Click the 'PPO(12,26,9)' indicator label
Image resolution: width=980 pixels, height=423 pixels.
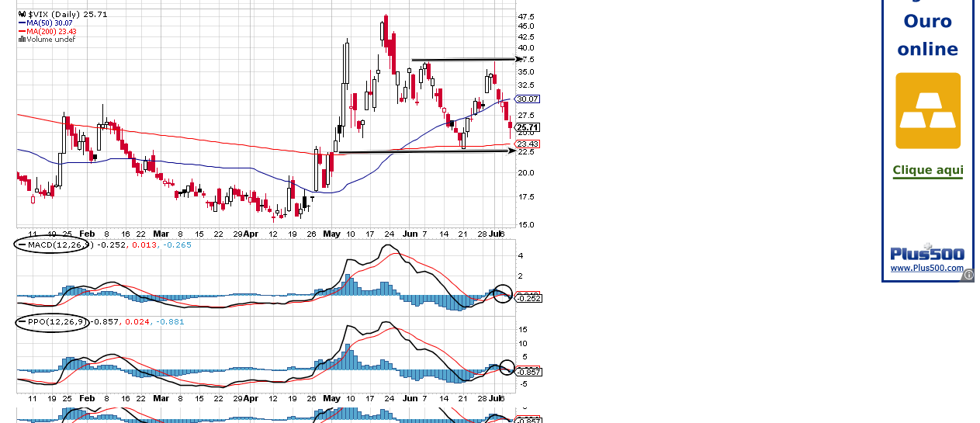(x=54, y=321)
